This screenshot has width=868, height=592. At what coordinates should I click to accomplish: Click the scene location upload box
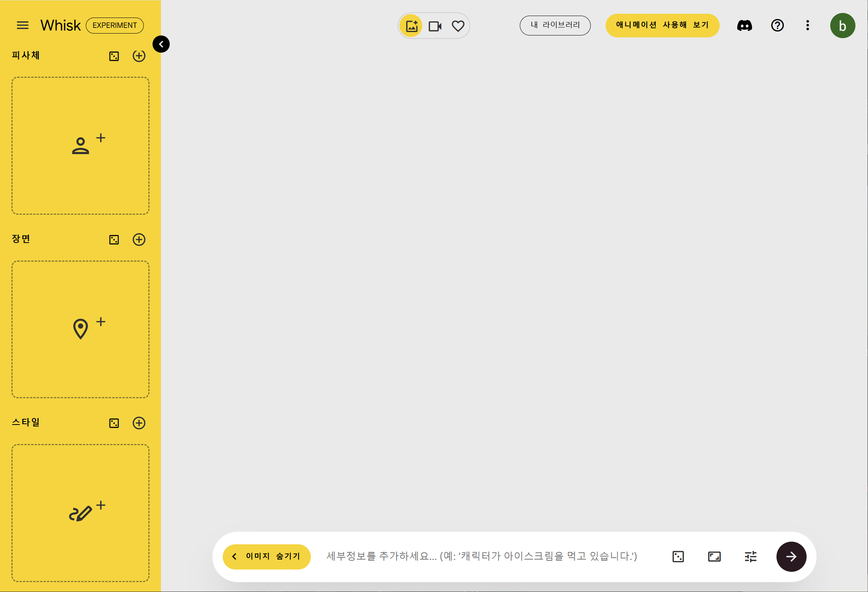tap(80, 329)
